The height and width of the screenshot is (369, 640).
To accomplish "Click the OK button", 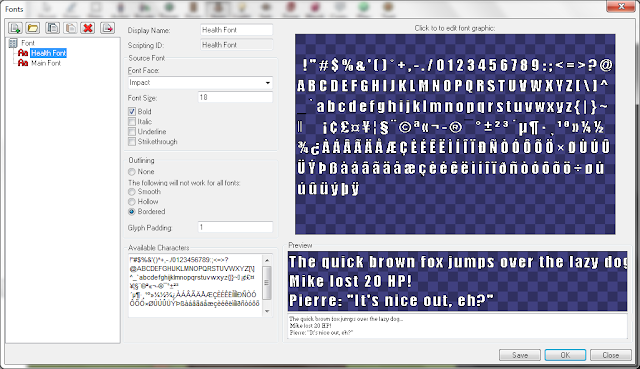I will (565, 355).
